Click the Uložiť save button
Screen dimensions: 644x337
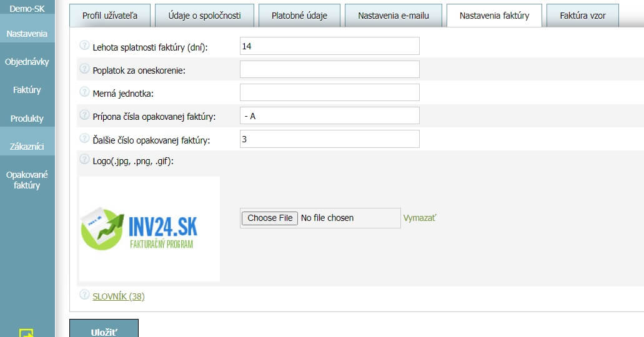(x=104, y=328)
